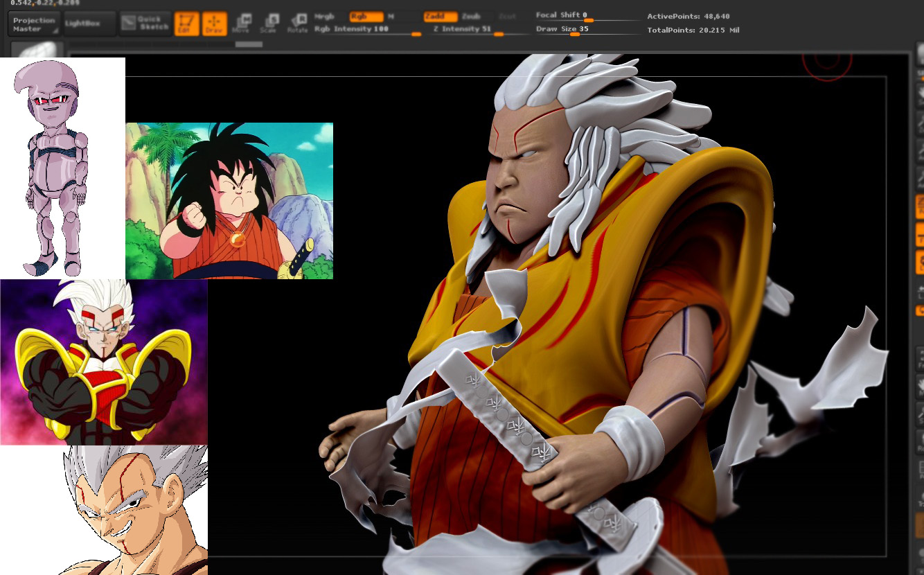Select the black-haired samurai reference image

tap(229, 201)
